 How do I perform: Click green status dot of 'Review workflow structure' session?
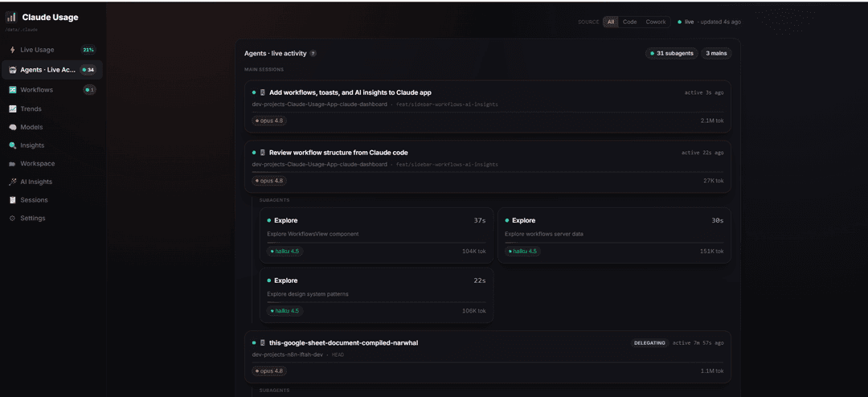[x=254, y=152]
